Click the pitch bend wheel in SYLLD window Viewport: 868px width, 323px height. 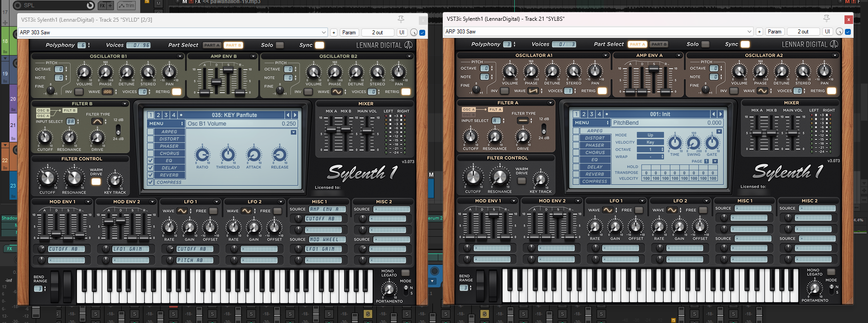54,286
